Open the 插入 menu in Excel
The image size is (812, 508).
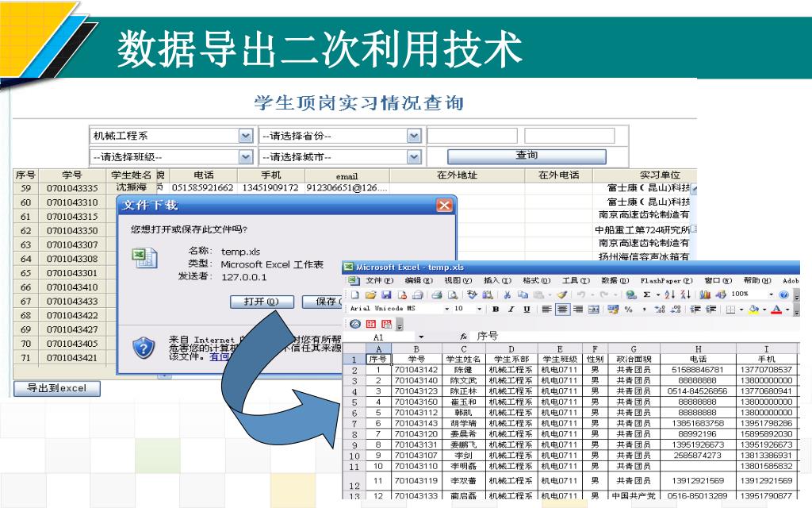pyautogui.click(x=497, y=280)
